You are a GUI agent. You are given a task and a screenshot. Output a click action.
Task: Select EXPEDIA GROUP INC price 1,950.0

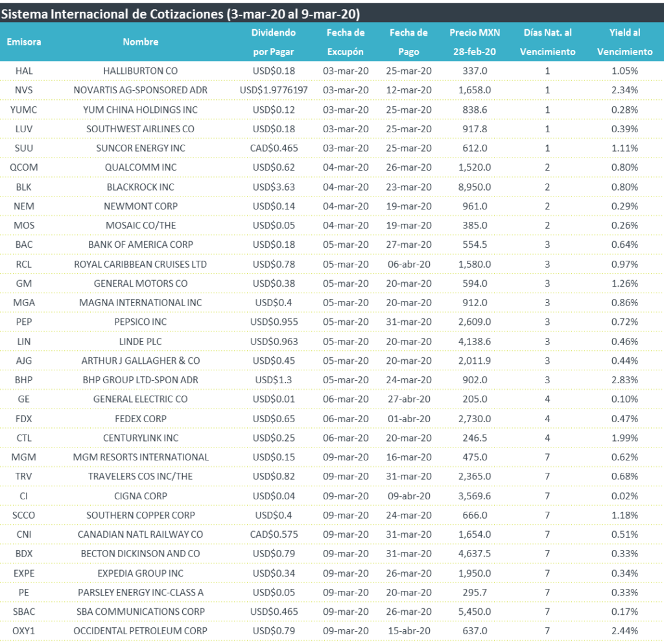[x=475, y=573]
